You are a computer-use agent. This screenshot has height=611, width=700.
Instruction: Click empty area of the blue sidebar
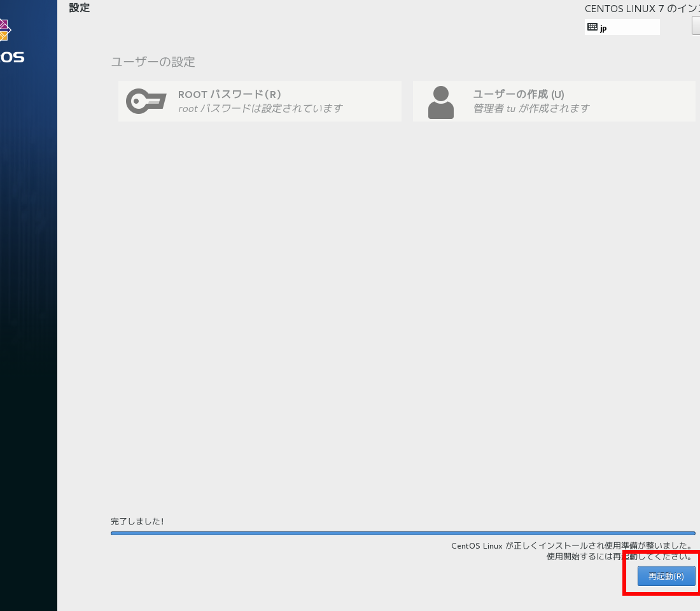tap(29, 318)
